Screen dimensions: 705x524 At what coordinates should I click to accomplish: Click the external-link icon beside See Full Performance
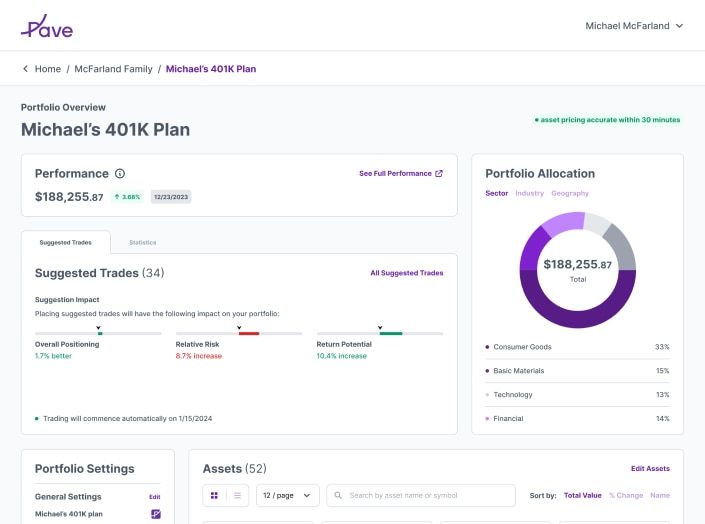439,174
